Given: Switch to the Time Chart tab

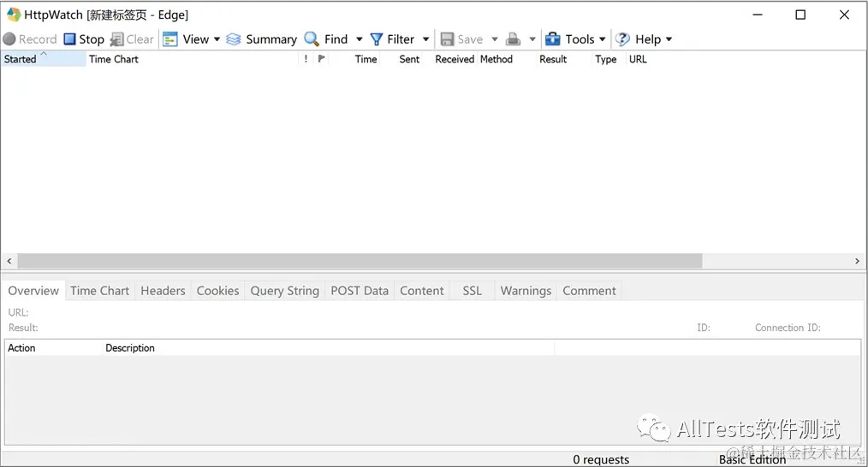Looking at the screenshot, I should pyautogui.click(x=99, y=291).
